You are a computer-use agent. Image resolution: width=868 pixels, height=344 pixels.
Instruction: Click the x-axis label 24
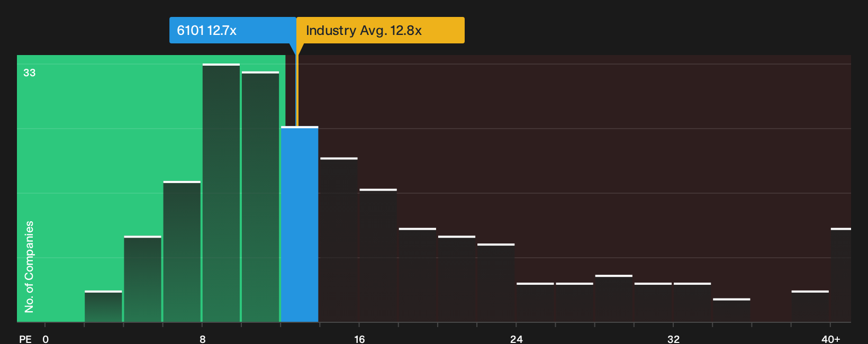(x=517, y=339)
